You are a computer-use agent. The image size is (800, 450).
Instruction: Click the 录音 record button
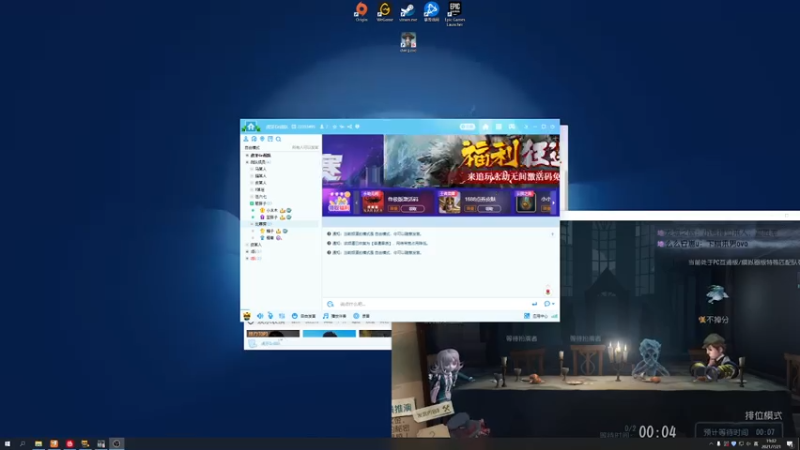(x=361, y=316)
